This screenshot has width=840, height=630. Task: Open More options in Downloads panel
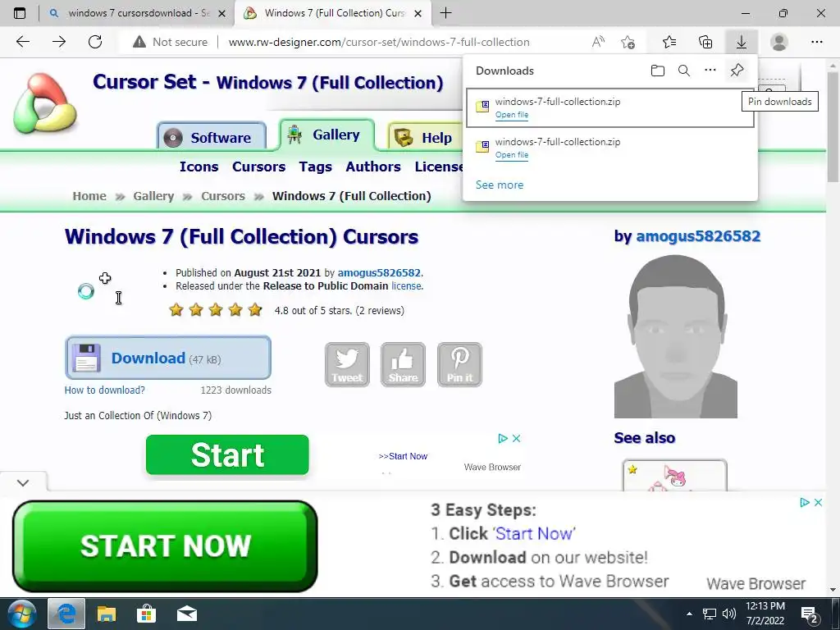tap(710, 71)
